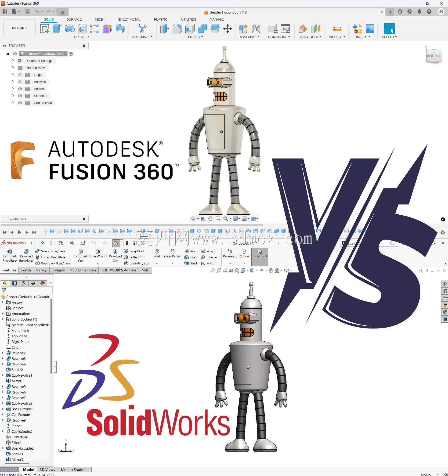Click SolidWorks Extruded Boss/Base icon

tap(10, 256)
